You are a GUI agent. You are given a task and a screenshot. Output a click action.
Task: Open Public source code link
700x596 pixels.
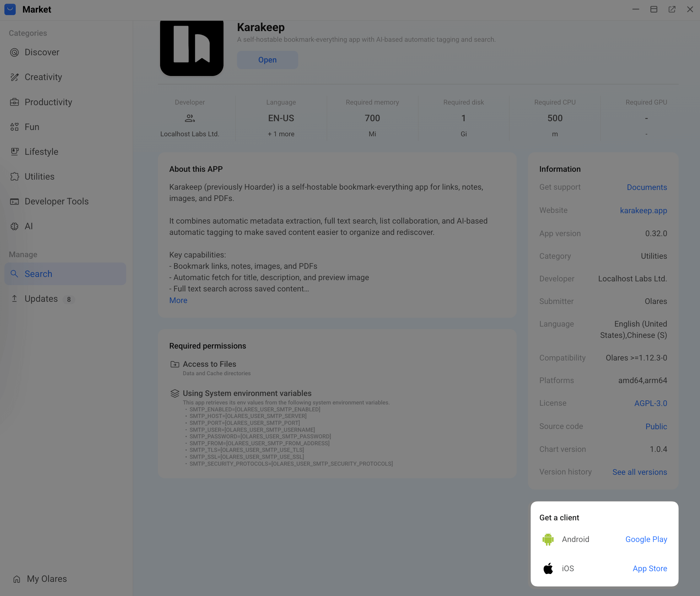(x=656, y=426)
